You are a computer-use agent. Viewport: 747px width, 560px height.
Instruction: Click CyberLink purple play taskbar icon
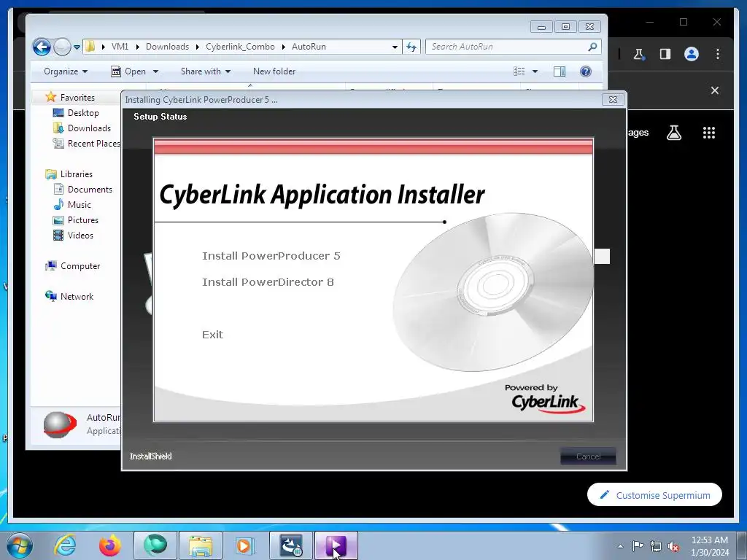click(x=336, y=545)
